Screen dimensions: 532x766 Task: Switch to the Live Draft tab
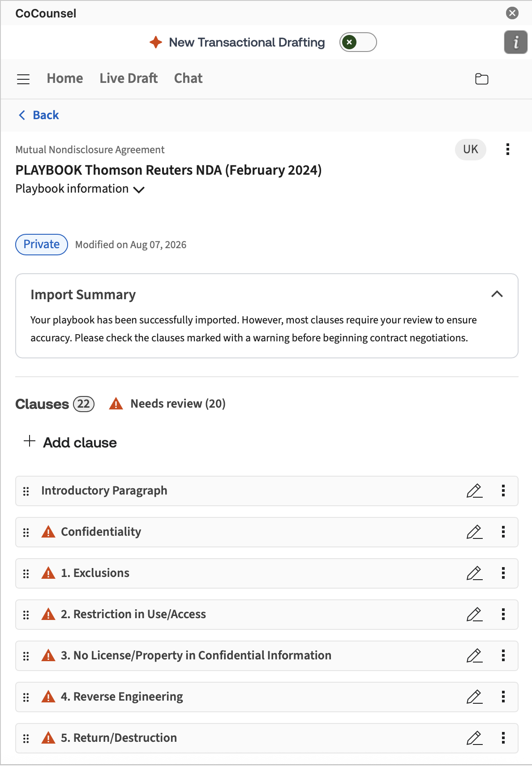pos(129,78)
